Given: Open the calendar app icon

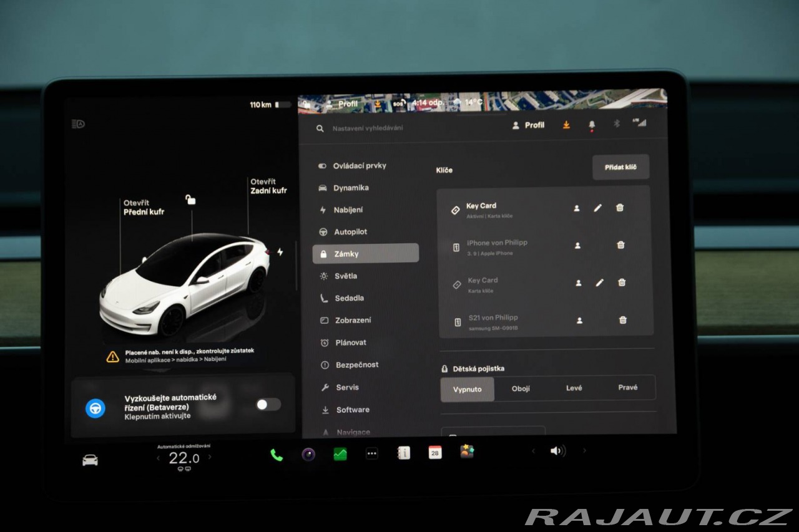Looking at the screenshot, I should (x=435, y=453).
